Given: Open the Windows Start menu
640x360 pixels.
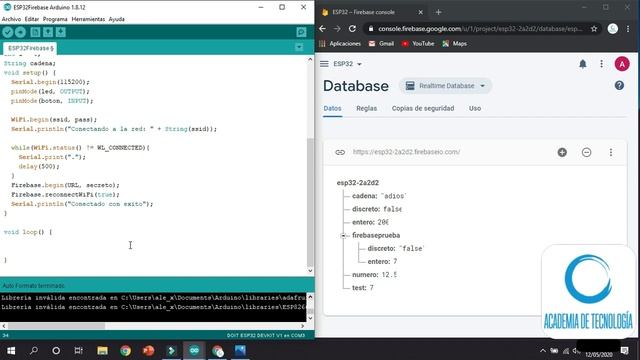Looking at the screenshot, I should coord(11,351).
